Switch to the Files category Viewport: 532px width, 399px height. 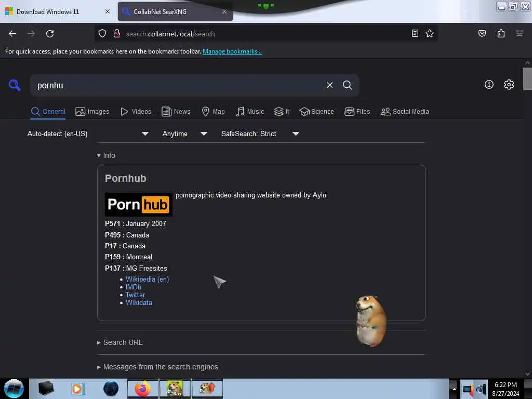pos(357,112)
